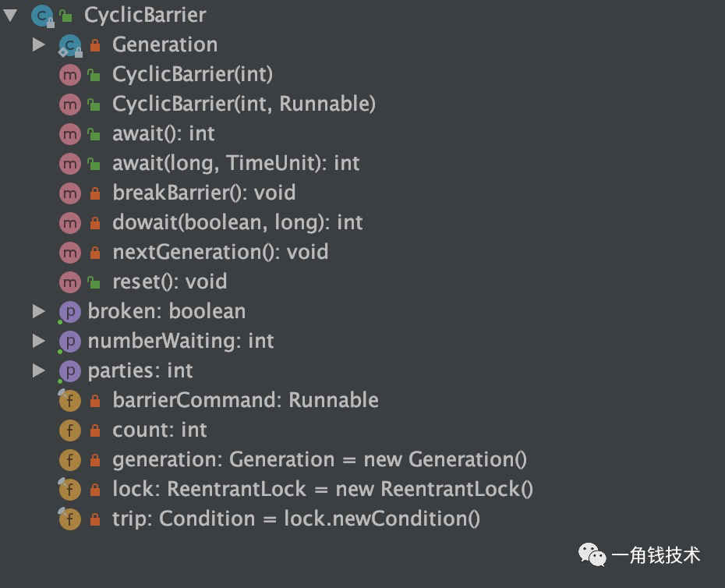Select the await(long, TimeUnit): int method
Screen dimensions: 725x588
coord(235,164)
